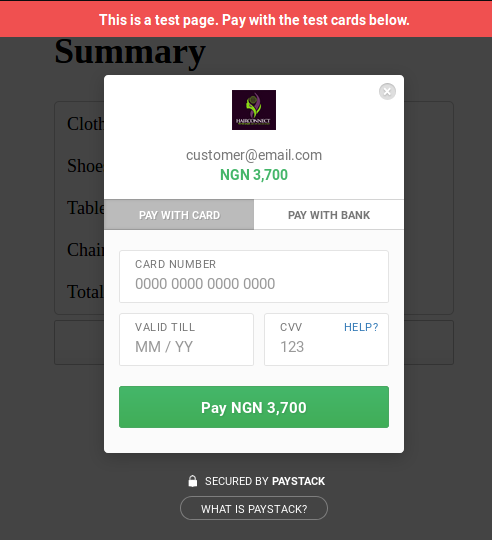Click the Chair row in the summary
This screenshot has width=492, height=540.
85,250
